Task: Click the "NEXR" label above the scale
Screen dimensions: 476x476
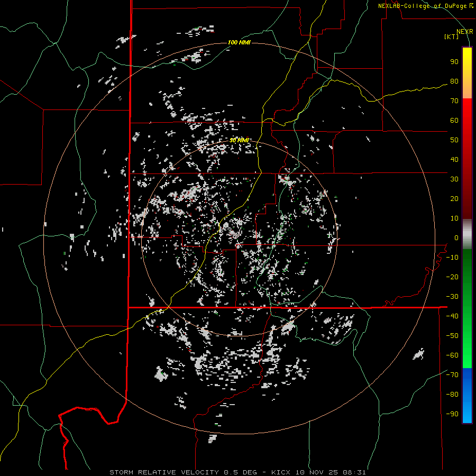Action: (465, 32)
